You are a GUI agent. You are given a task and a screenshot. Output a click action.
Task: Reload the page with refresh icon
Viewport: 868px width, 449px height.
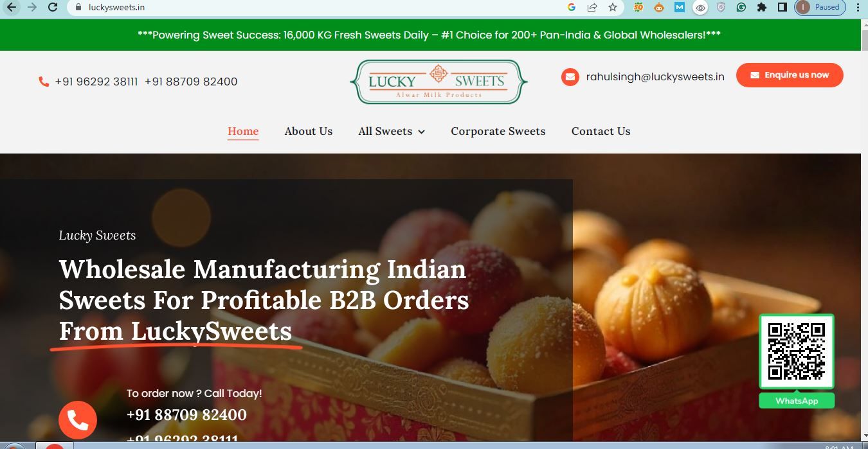[x=53, y=8]
